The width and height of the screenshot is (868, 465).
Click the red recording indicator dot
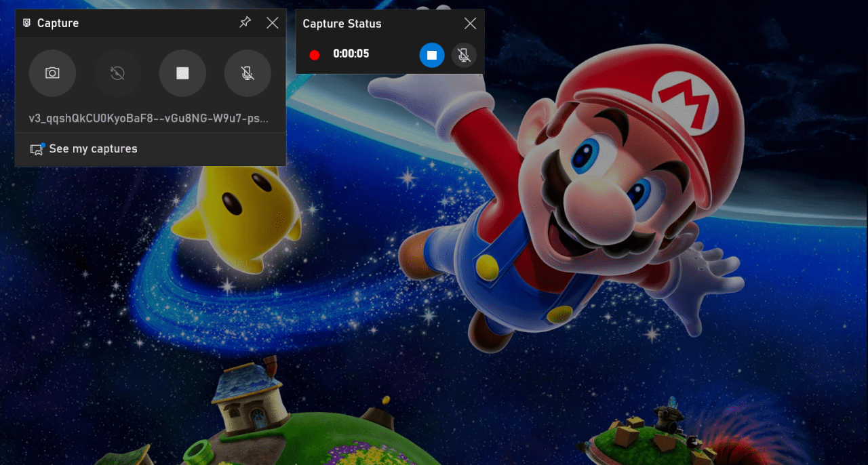[315, 55]
